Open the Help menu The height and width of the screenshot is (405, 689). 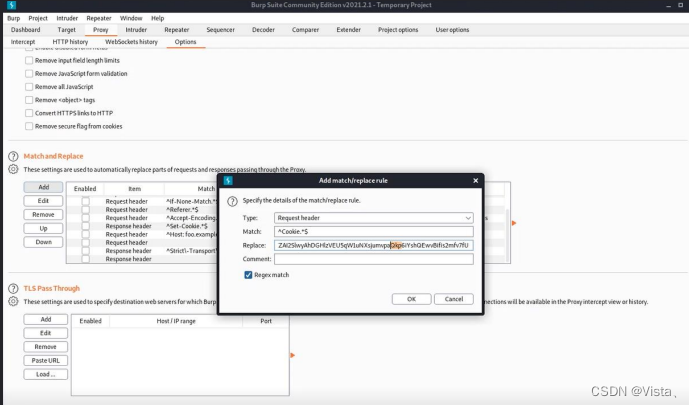(x=157, y=18)
